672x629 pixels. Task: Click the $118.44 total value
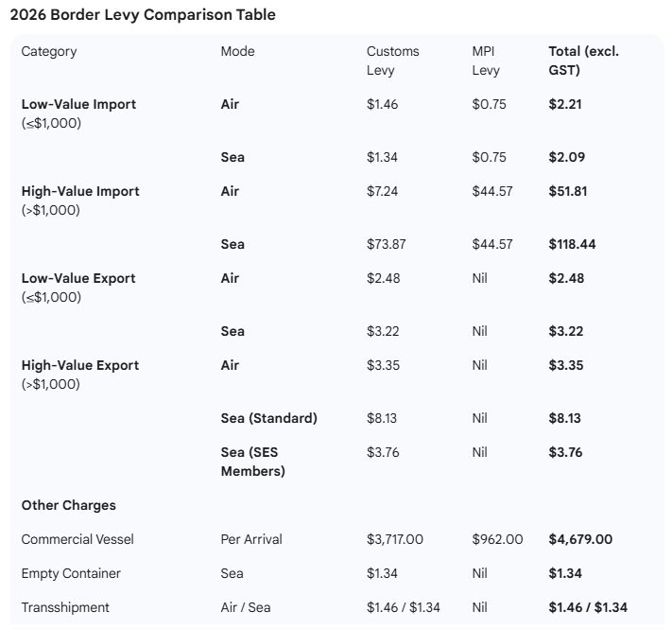click(572, 244)
